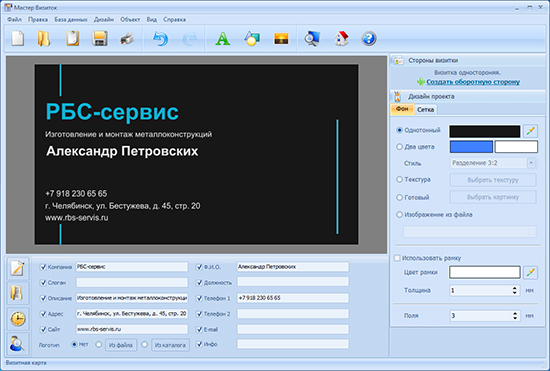Toggle the Адрес checkbox
Viewport: 550px width, 371px height.
pyautogui.click(x=43, y=314)
